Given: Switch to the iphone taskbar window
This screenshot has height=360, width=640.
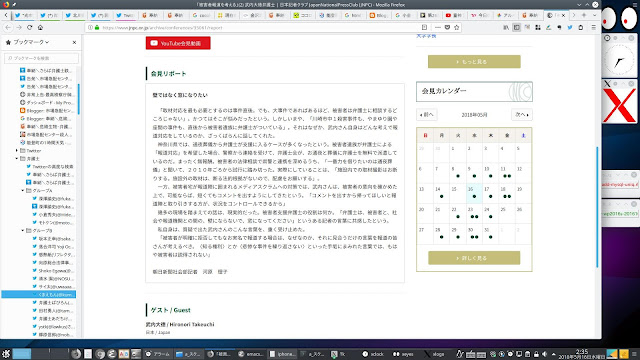Looking at the screenshot, I should point(282,354).
